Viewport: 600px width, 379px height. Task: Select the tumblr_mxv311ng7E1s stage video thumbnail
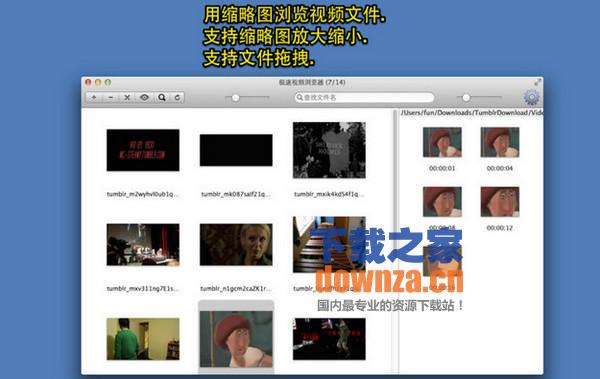coord(143,245)
